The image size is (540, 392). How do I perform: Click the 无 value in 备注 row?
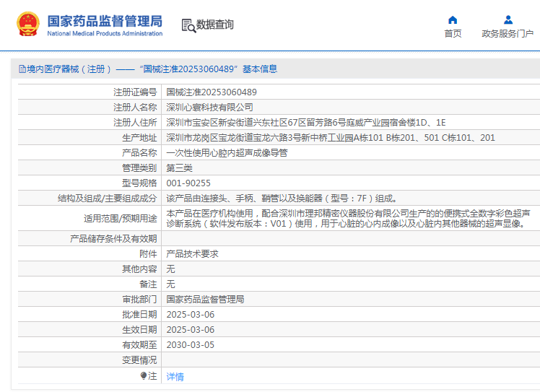[x=170, y=284]
